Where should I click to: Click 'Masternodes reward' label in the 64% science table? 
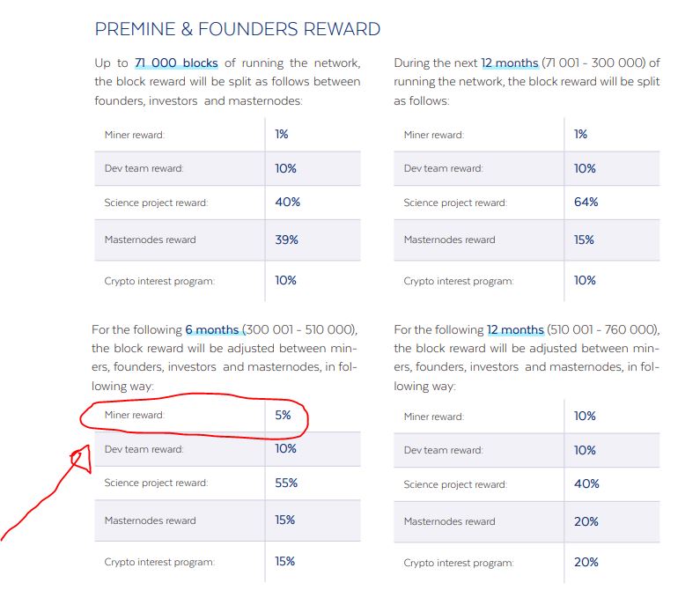pos(449,240)
